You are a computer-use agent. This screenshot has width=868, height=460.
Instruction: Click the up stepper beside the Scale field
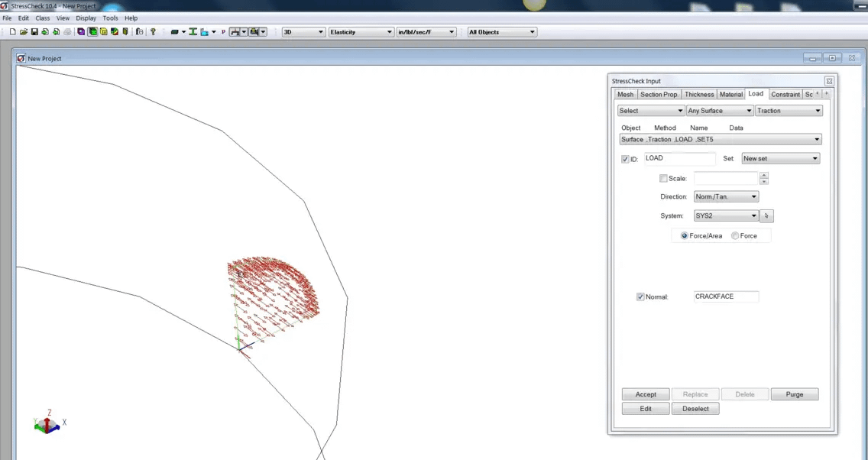pos(763,175)
